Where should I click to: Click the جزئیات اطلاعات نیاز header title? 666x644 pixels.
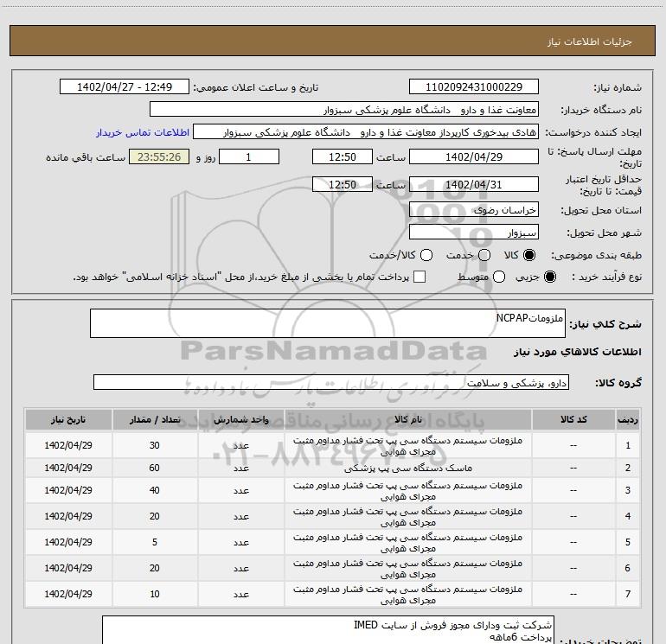pyautogui.click(x=590, y=41)
